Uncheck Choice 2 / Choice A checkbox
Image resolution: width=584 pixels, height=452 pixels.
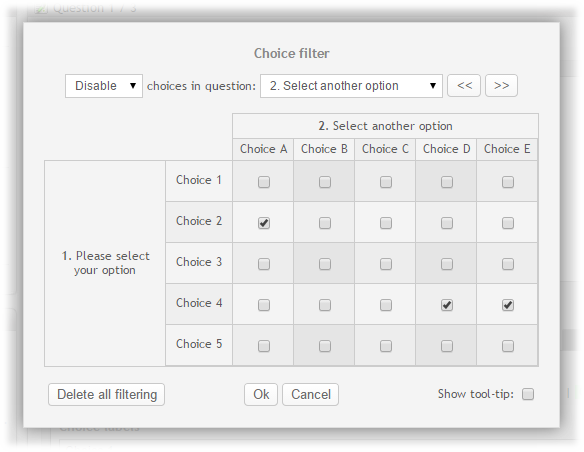click(x=264, y=223)
